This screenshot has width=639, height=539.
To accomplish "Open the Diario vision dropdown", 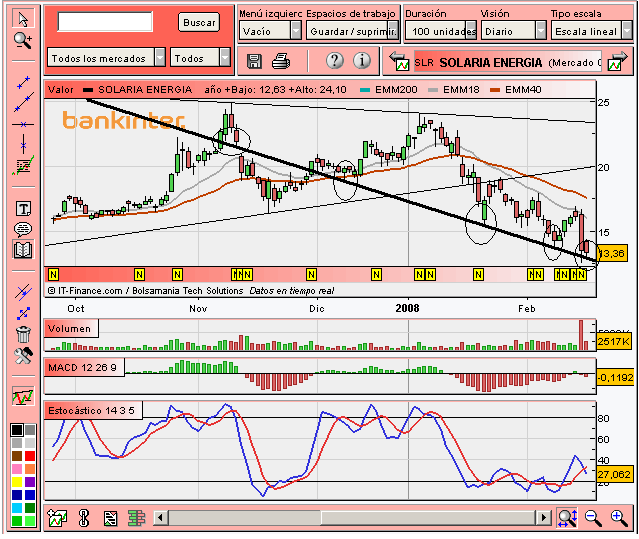I will (x=513, y=30).
